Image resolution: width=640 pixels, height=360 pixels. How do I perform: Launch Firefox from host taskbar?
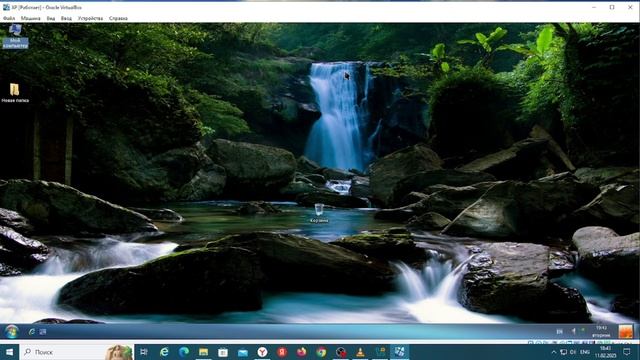tap(302, 352)
